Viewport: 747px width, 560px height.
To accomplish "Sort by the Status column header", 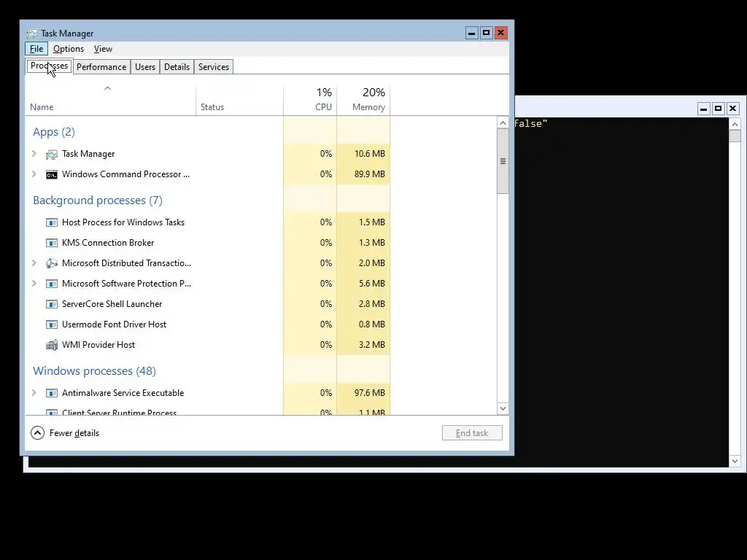I will (239, 100).
